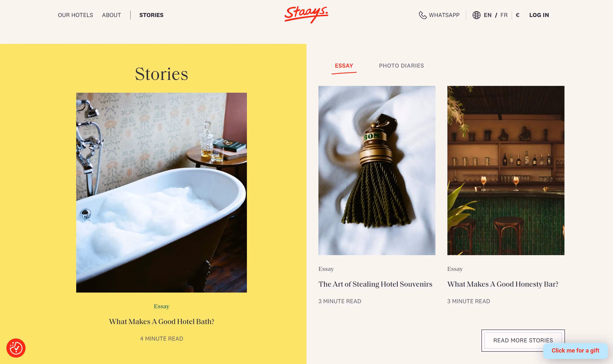Select the euro currency symbol

pyautogui.click(x=517, y=15)
